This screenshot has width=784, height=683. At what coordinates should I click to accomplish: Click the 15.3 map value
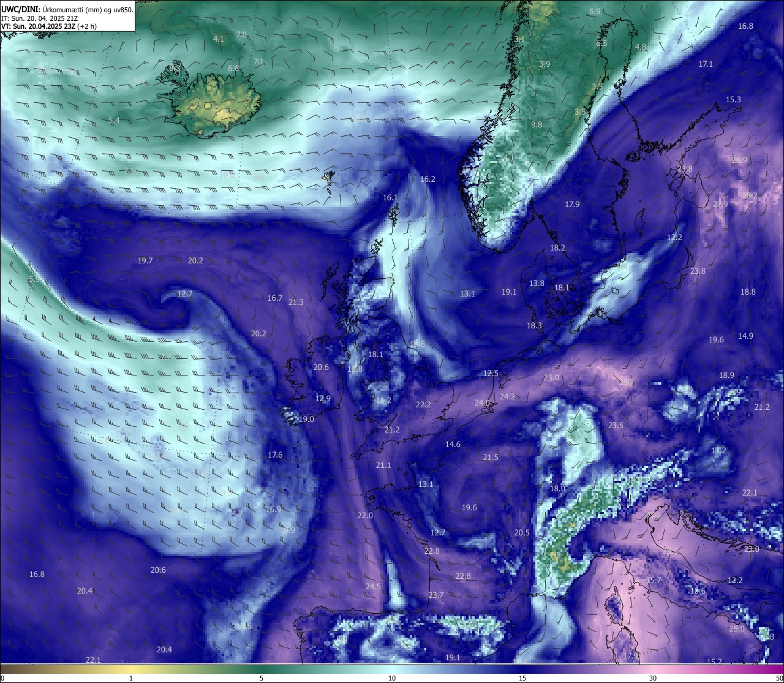[733, 100]
